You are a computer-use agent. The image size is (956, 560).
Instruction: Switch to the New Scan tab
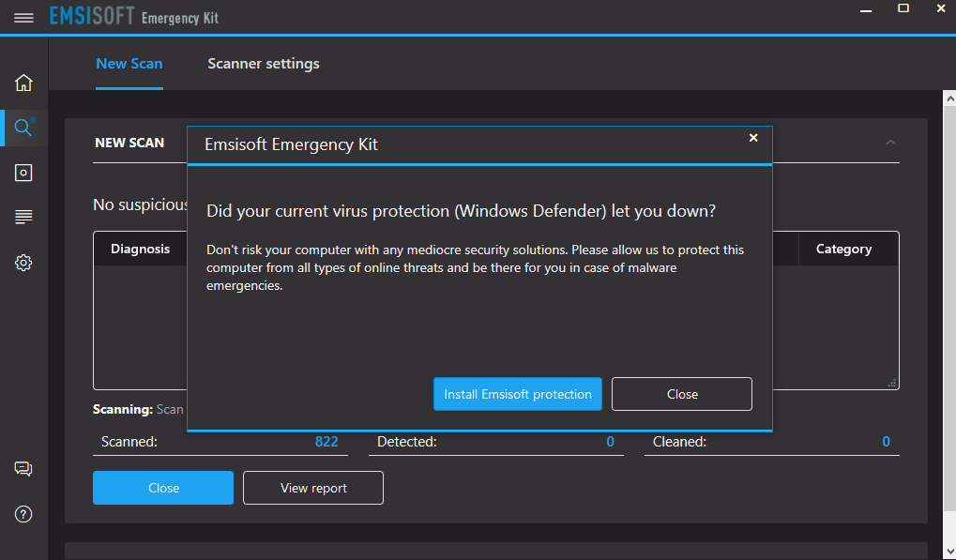[x=129, y=64]
